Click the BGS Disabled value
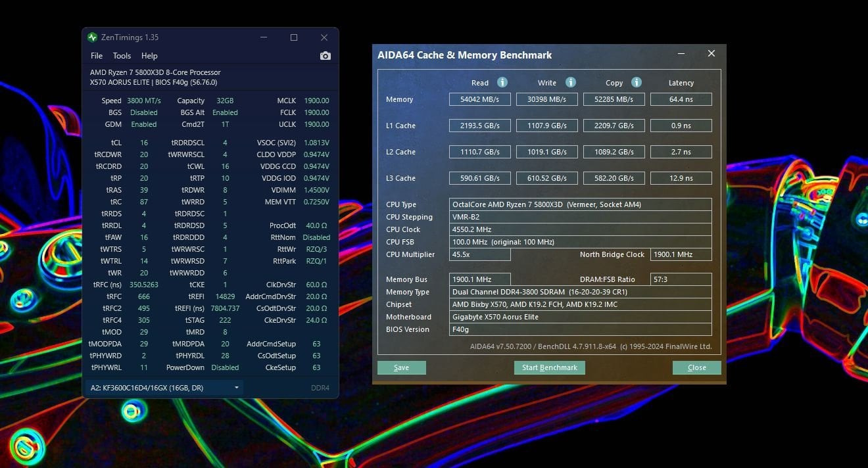868x468 pixels. pos(144,112)
